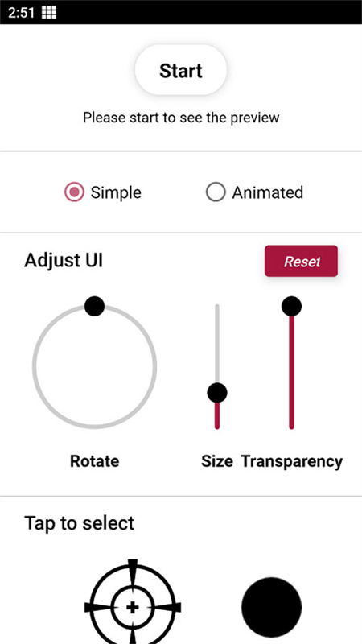Screen dimensions: 362x644
Task: Click the 2:51 clock in status bar
Action: pyautogui.click(x=22, y=13)
